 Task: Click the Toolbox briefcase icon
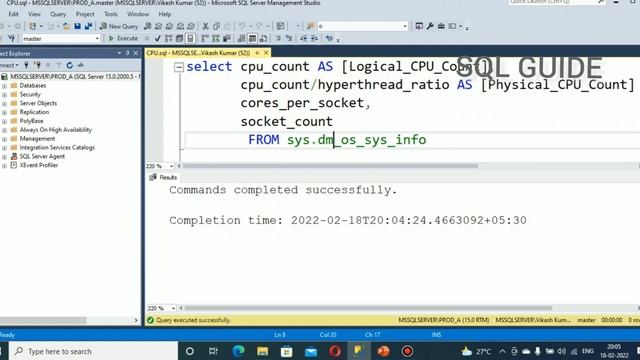pos(441,26)
